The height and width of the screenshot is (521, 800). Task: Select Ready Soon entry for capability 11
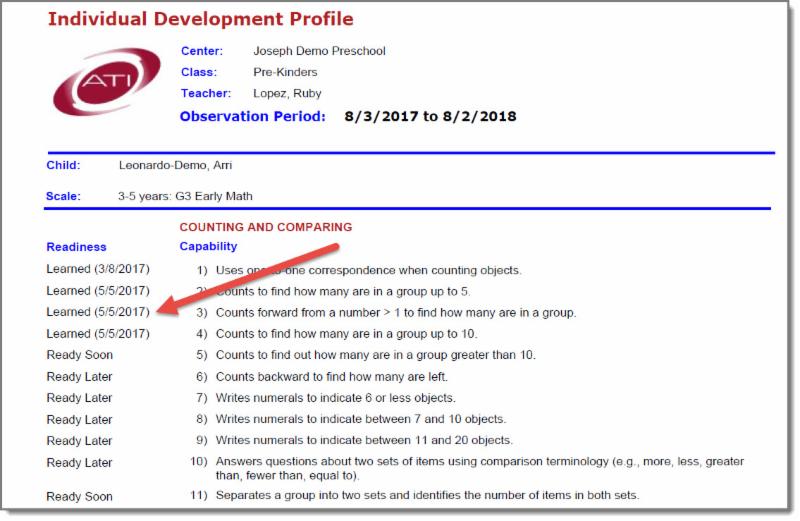click(x=80, y=497)
